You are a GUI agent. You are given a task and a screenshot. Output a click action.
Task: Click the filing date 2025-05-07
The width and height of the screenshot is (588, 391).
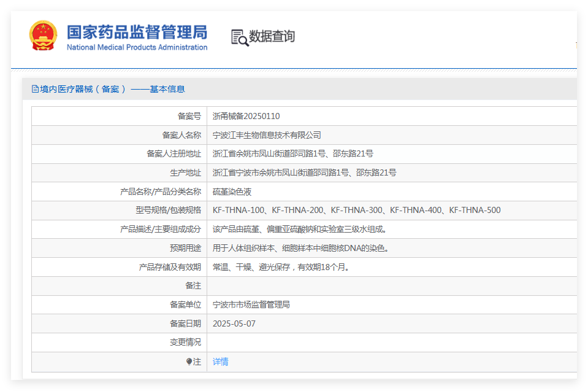pyautogui.click(x=234, y=323)
